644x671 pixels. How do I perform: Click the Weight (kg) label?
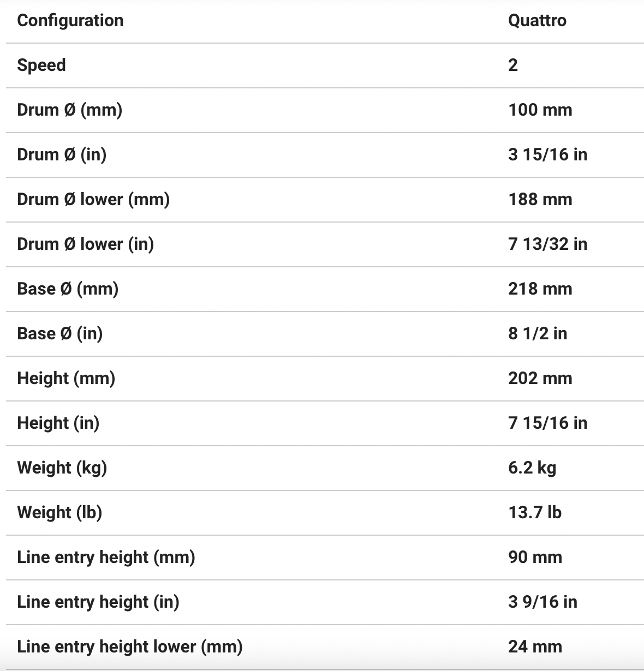click(62, 468)
